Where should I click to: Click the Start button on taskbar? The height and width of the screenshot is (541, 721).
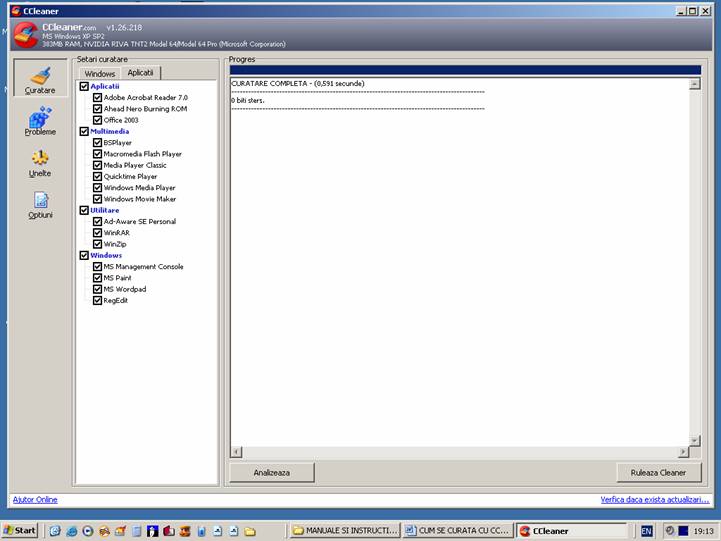tap(21, 530)
